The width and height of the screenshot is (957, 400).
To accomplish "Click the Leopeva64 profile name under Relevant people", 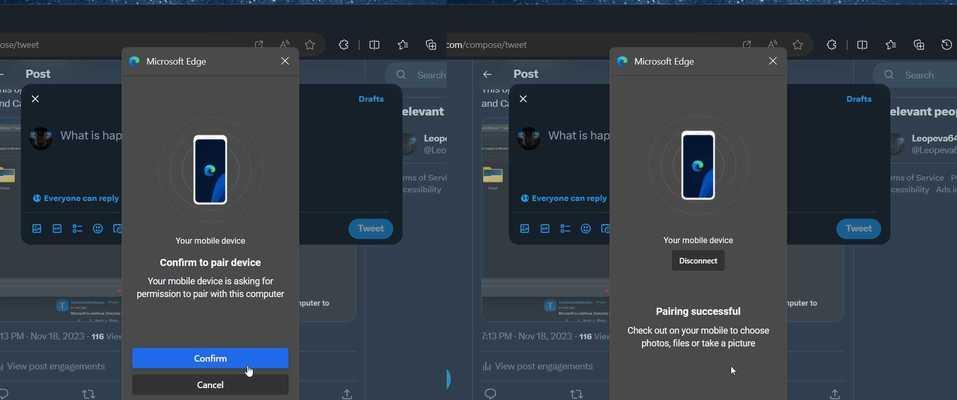I will pyautogui.click(x=934, y=139).
